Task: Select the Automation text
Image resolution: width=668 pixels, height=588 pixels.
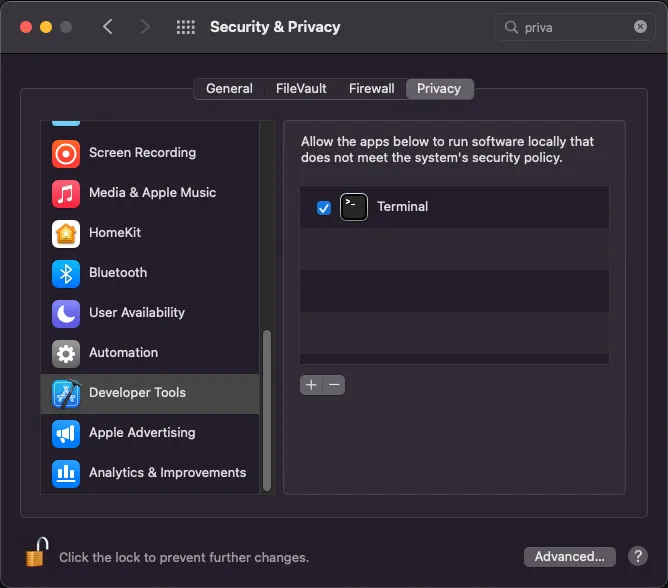Action: (x=124, y=353)
